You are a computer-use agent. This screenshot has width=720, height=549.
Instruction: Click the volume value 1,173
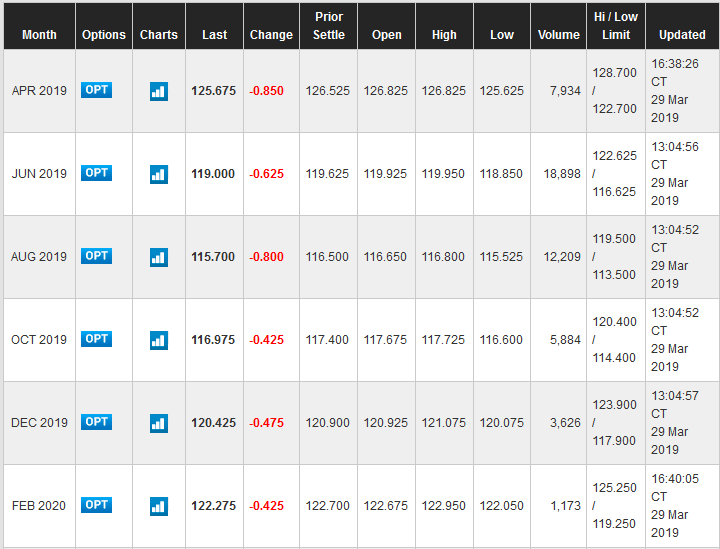pos(566,506)
